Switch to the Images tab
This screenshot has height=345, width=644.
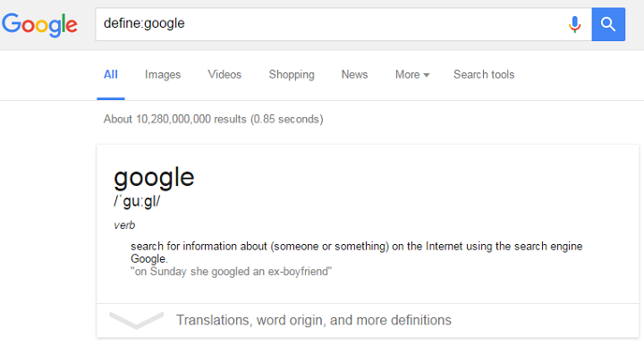tap(163, 75)
